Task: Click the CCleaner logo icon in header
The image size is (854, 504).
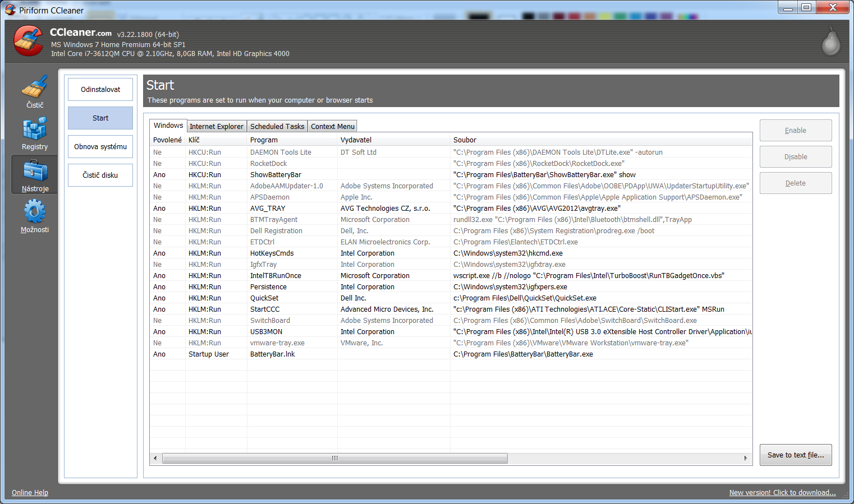Action: (28, 41)
